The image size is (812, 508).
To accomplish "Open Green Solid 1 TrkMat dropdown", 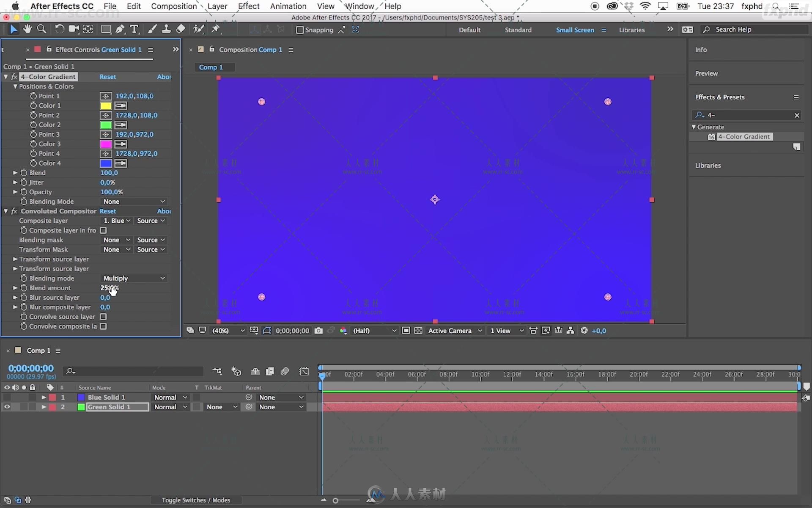I will coord(222,407).
